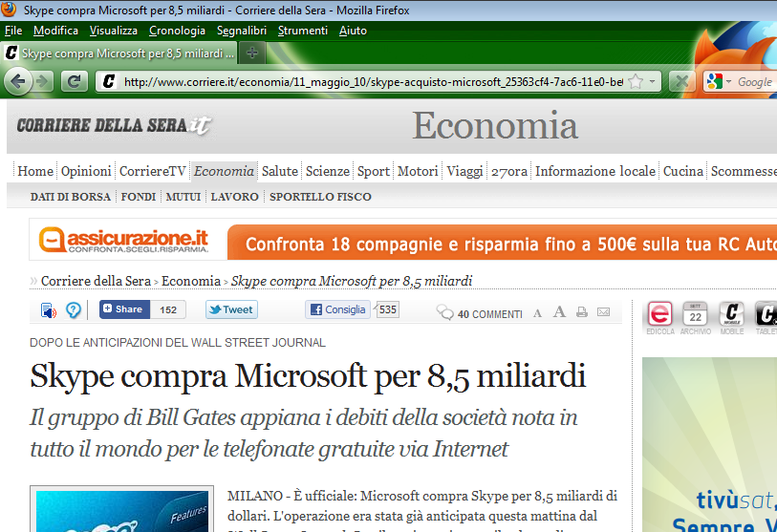Open the Edicola newsstand icon

pyautogui.click(x=659, y=314)
